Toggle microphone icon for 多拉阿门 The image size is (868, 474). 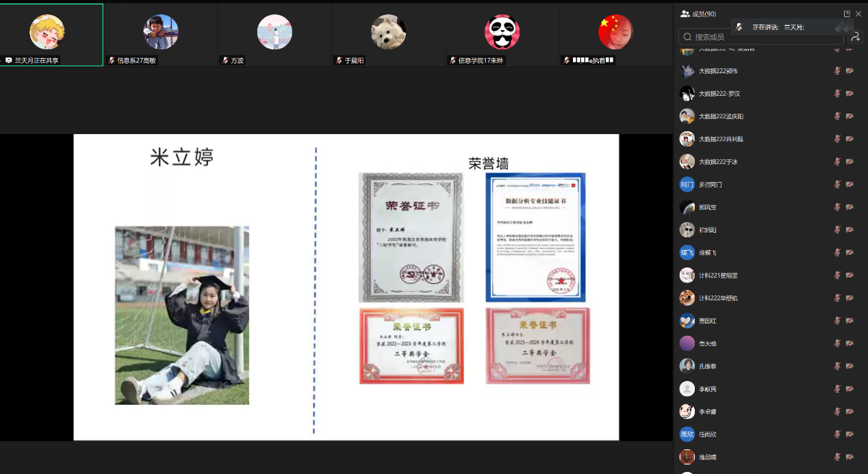pyautogui.click(x=837, y=185)
